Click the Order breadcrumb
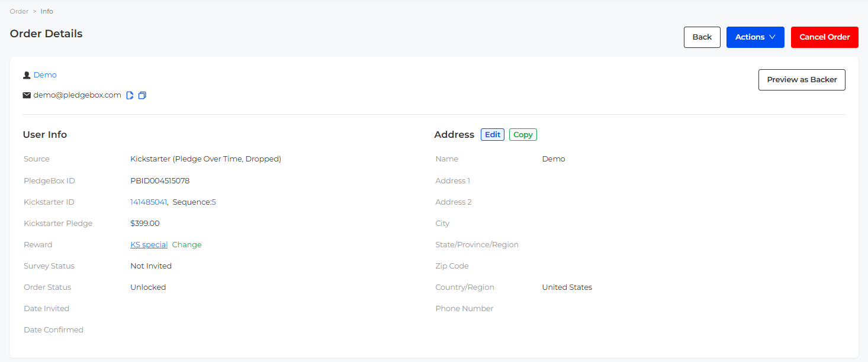Viewport: 868px width, 362px height. pyautogui.click(x=19, y=11)
